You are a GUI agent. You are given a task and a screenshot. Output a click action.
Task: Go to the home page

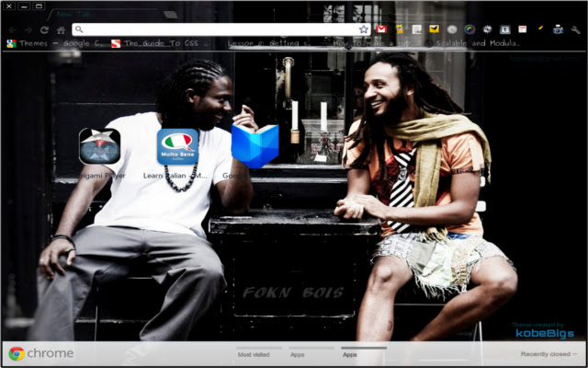(61, 29)
